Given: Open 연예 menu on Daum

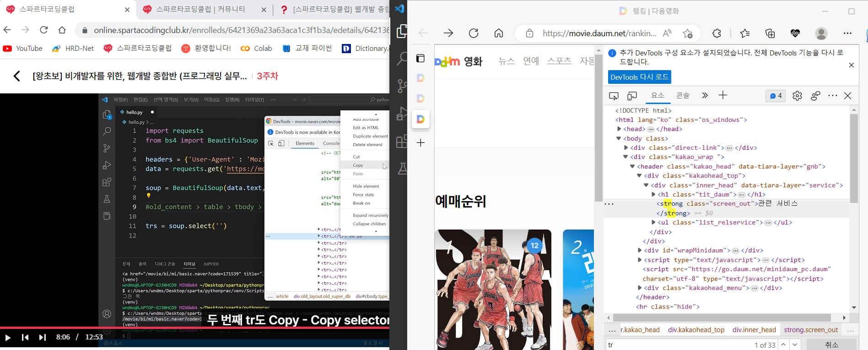Looking at the screenshot, I should click(531, 61).
